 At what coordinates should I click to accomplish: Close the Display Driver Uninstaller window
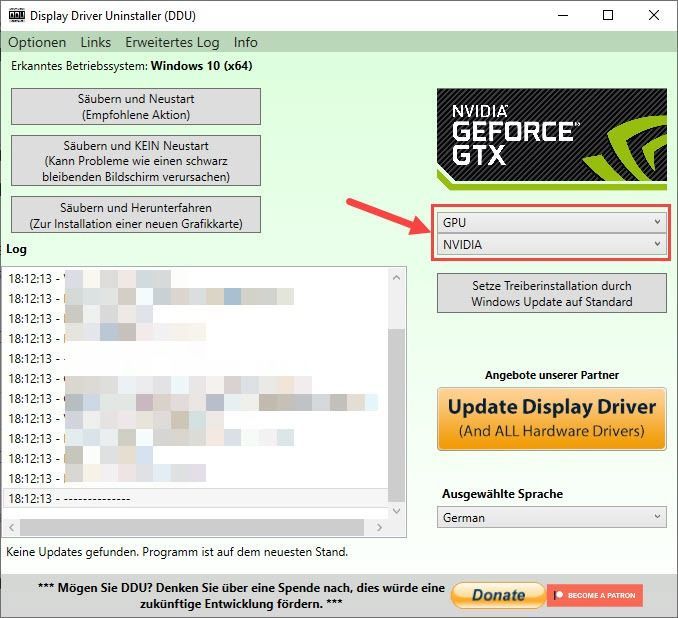pyautogui.click(x=654, y=15)
